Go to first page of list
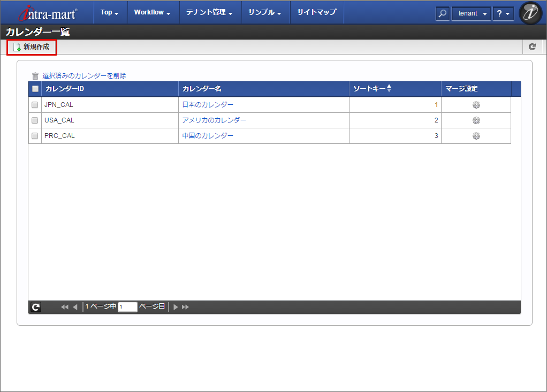Viewport: 547px width, 392px height. (x=65, y=307)
